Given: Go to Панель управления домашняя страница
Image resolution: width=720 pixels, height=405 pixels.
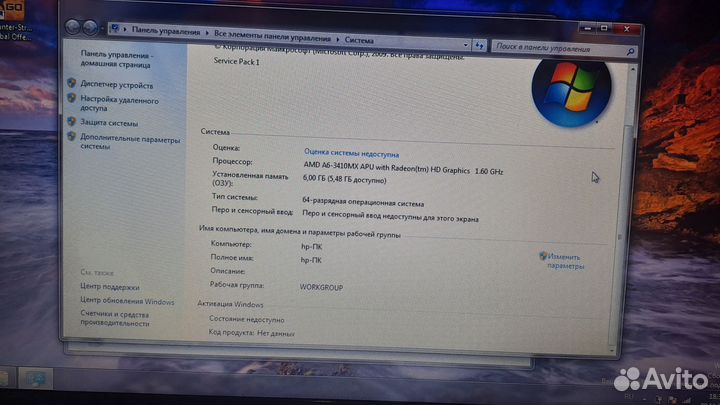Looking at the screenshot, I should 115,60.
